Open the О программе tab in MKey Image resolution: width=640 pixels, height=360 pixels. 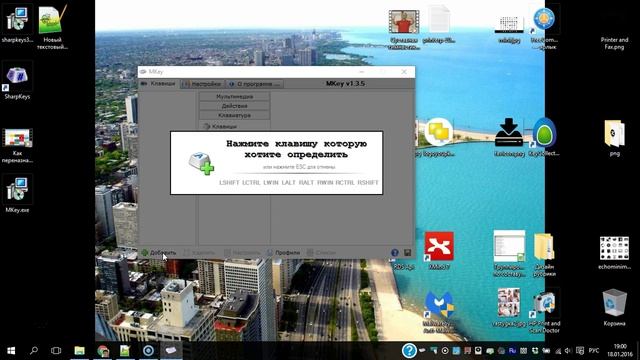pos(255,84)
